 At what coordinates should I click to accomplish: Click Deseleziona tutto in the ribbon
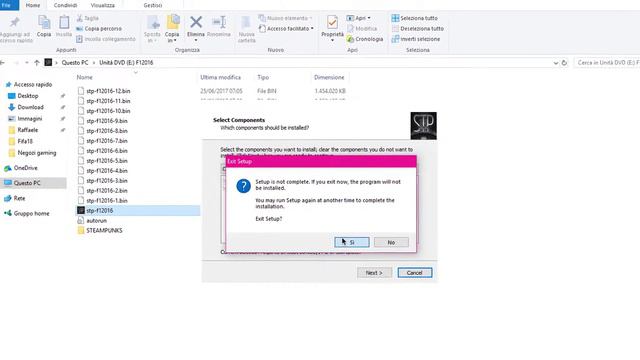(x=418, y=29)
